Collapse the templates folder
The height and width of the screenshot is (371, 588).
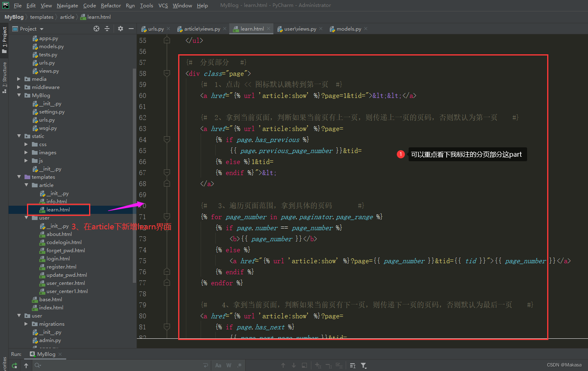(x=19, y=177)
